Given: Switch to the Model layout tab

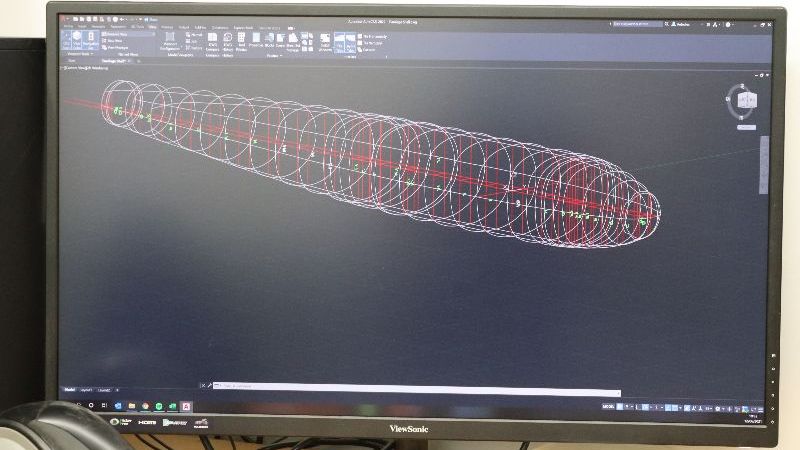Looking at the screenshot, I should pyautogui.click(x=69, y=390).
